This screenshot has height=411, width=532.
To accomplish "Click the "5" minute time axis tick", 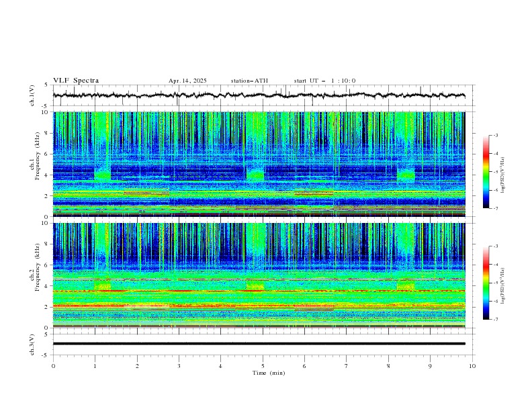I will pos(263,366).
